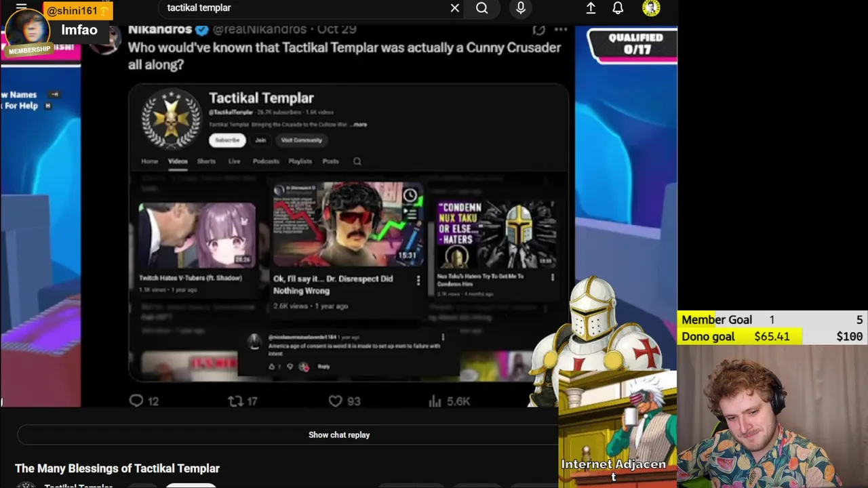Select the Posts channel tab
The width and height of the screenshot is (868, 488).
(330, 161)
